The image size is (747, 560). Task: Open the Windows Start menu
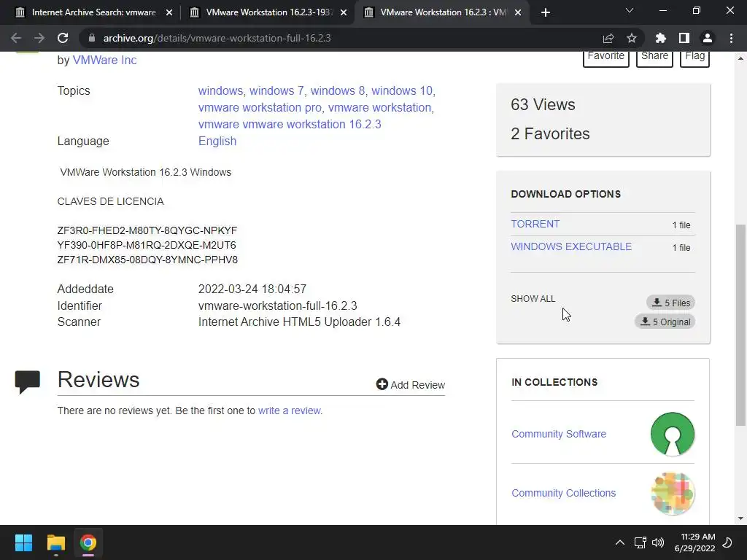point(23,542)
